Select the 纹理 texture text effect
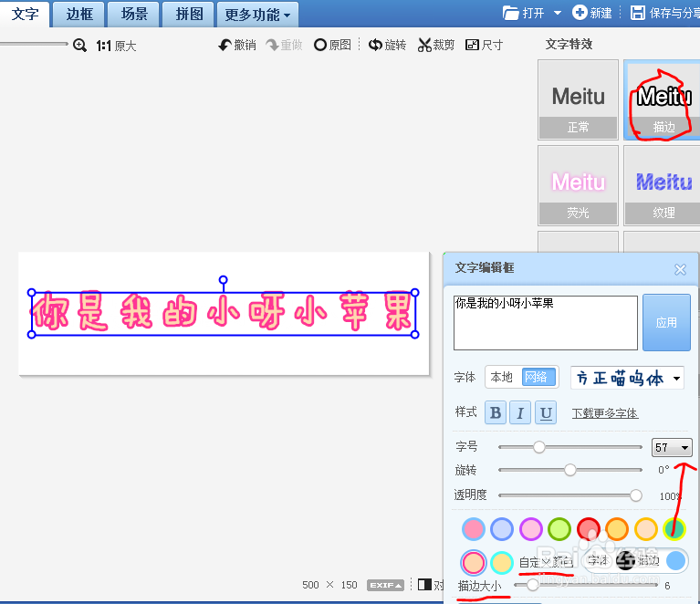 pyautogui.click(x=662, y=186)
